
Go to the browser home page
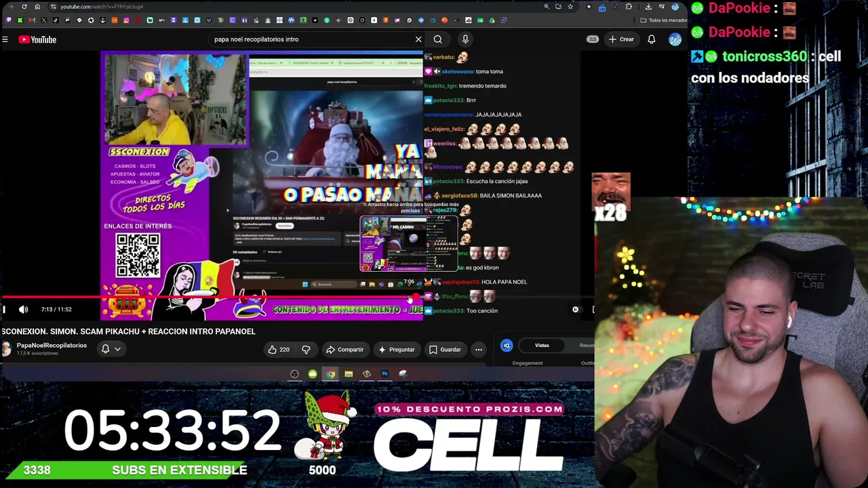[37, 7]
